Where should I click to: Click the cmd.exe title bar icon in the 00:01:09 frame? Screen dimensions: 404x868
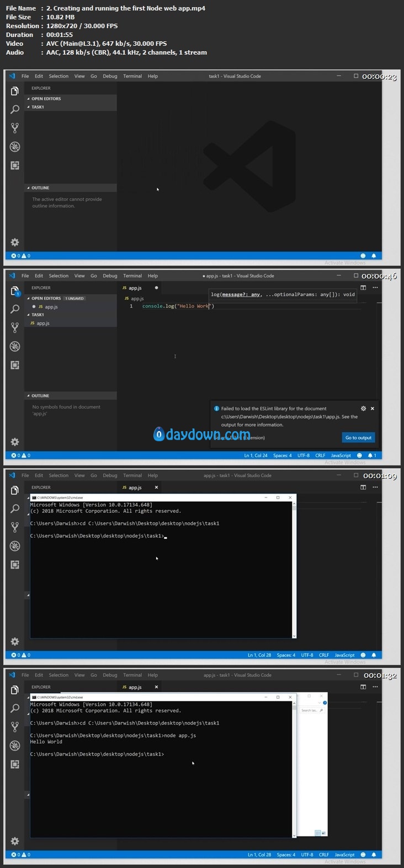pyautogui.click(x=34, y=497)
